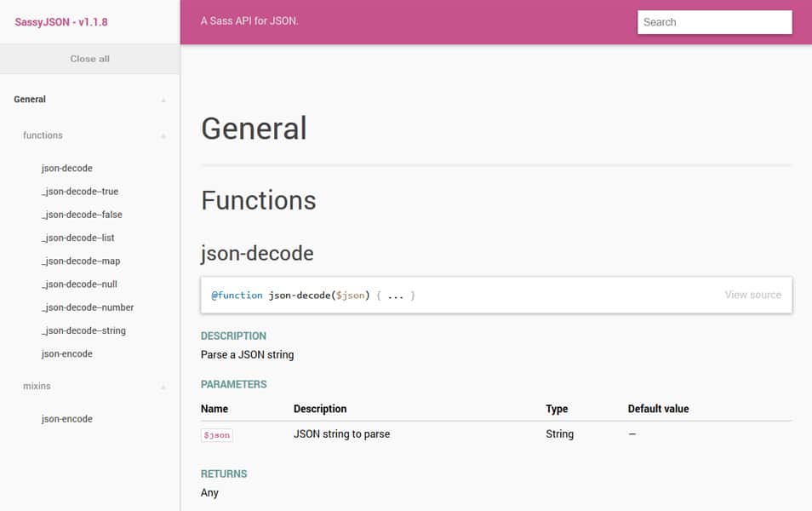Collapse the functions group in sidebar

click(162, 135)
